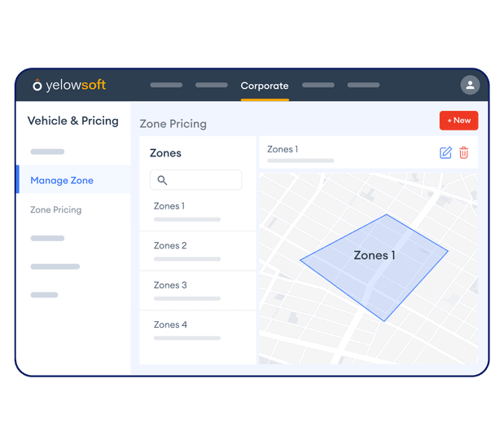
Task: Click the red trash delete icon
Action: click(464, 152)
